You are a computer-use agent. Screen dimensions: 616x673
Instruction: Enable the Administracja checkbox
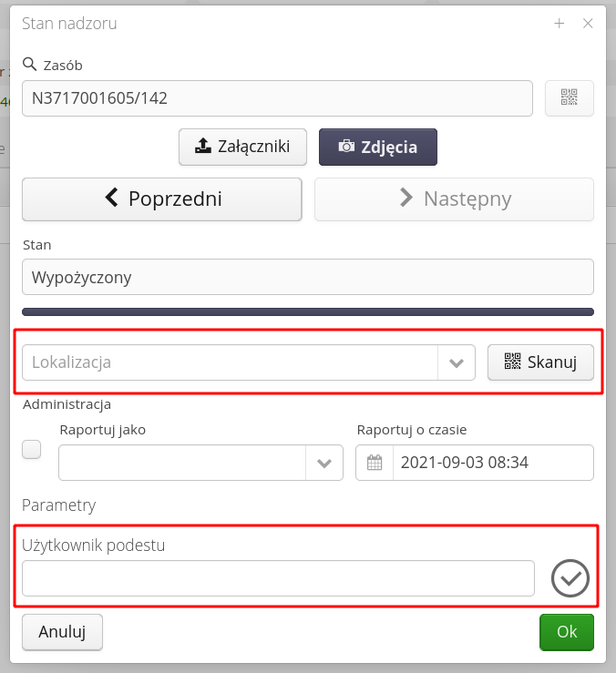pyautogui.click(x=32, y=449)
